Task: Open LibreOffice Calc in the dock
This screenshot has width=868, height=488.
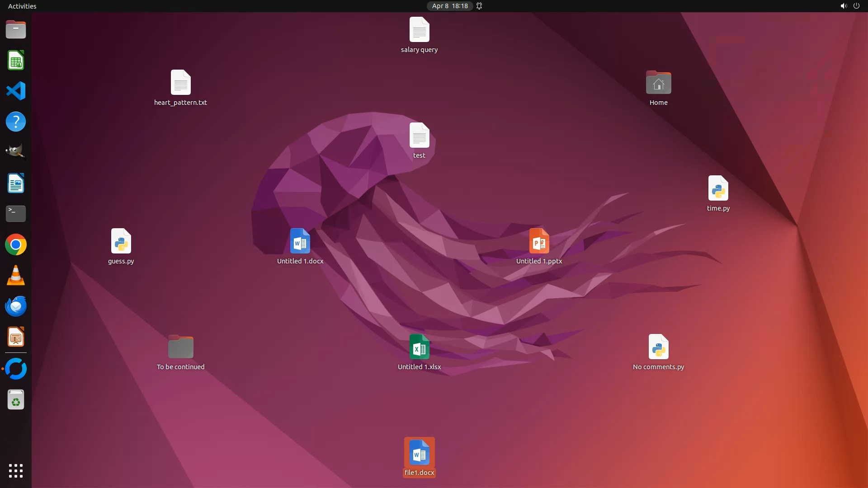Action: click(x=16, y=61)
